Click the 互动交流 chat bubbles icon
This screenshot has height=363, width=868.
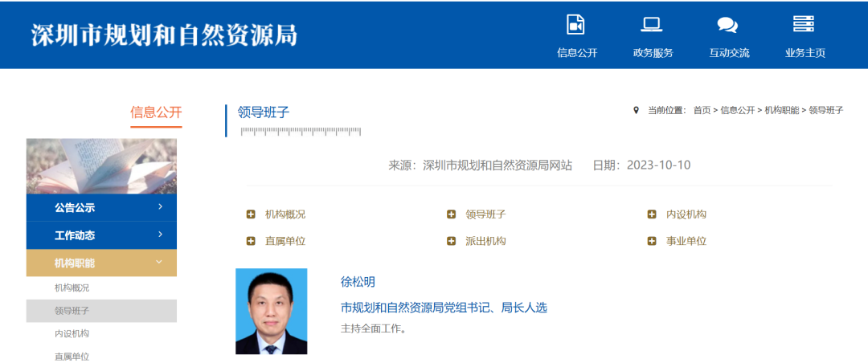coord(727,25)
